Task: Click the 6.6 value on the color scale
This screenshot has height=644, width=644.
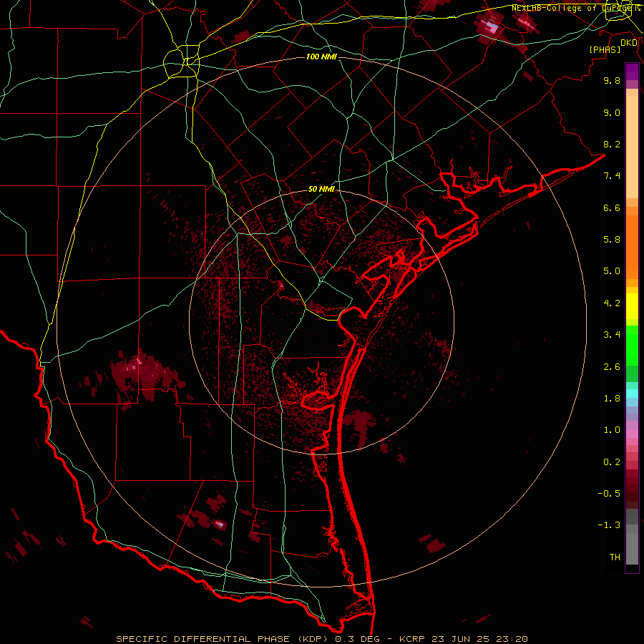Action: [x=612, y=208]
